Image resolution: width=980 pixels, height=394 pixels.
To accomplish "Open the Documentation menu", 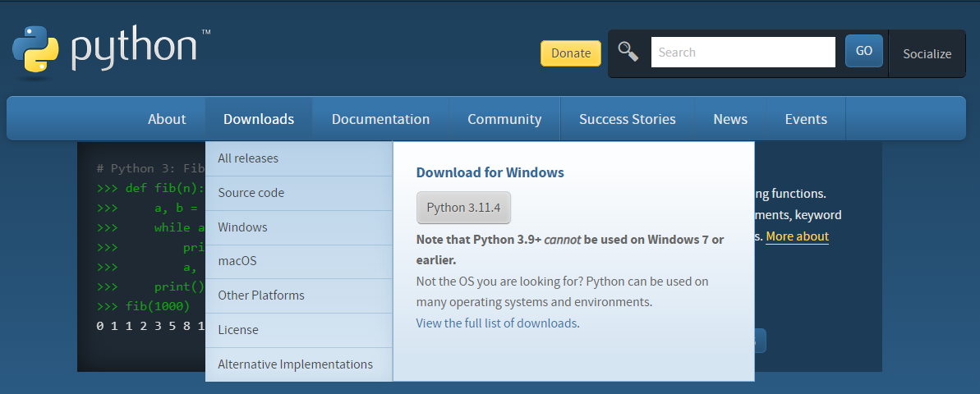I will [x=380, y=119].
